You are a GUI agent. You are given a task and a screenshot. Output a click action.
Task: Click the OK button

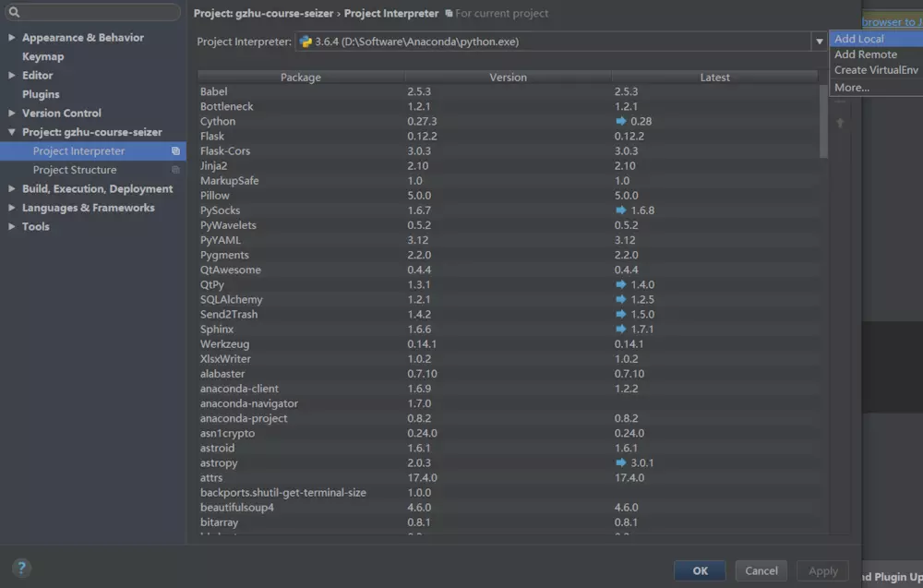700,571
